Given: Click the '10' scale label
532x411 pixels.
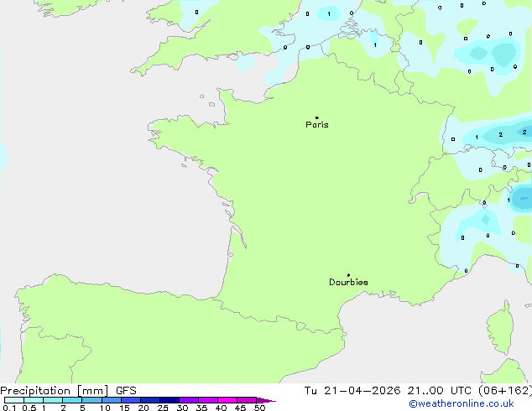Looking at the screenshot, I should [x=105, y=408].
